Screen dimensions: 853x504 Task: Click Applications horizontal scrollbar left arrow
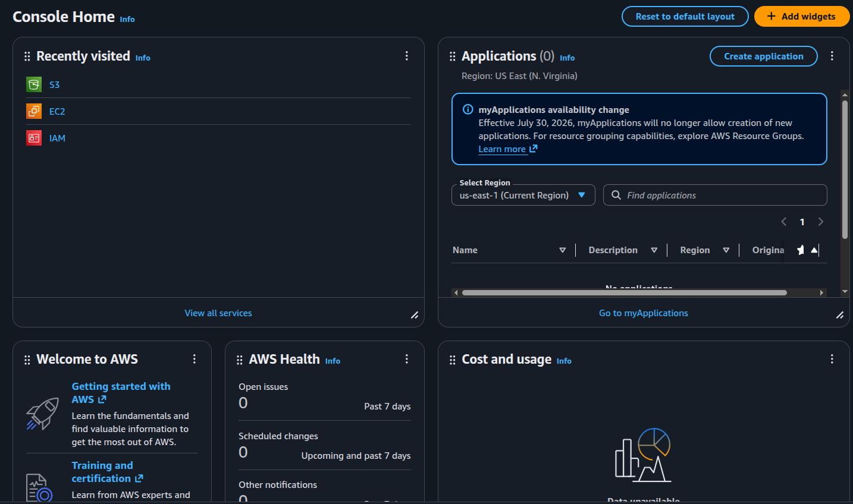(x=456, y=292)
